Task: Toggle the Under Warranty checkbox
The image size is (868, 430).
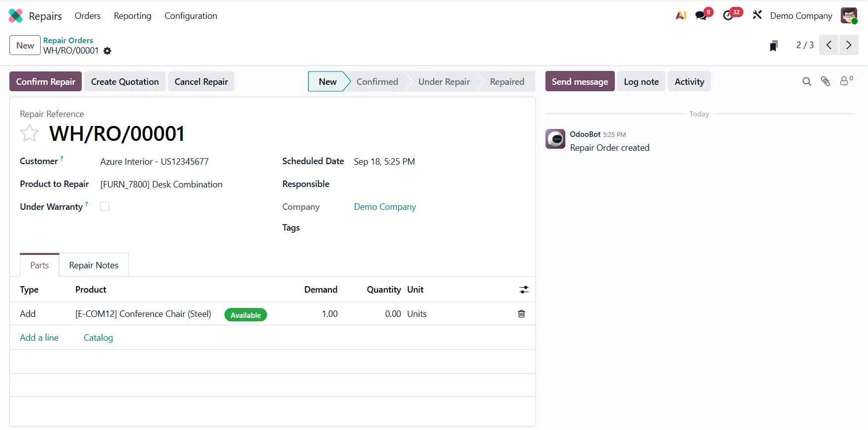Action: tap(105, 206)
